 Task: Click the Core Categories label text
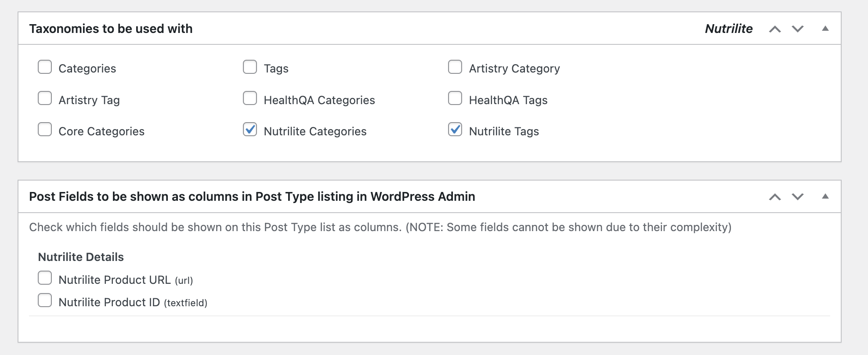point(101,131)
